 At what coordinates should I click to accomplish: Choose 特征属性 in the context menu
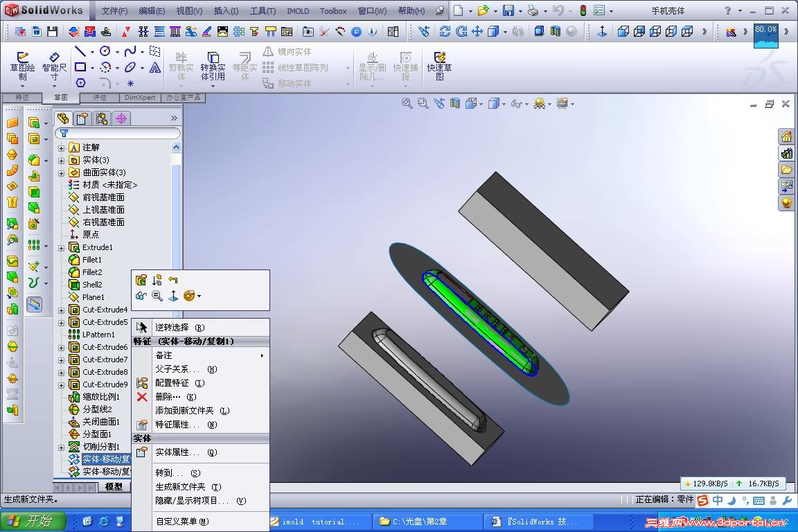pos(200,425)
